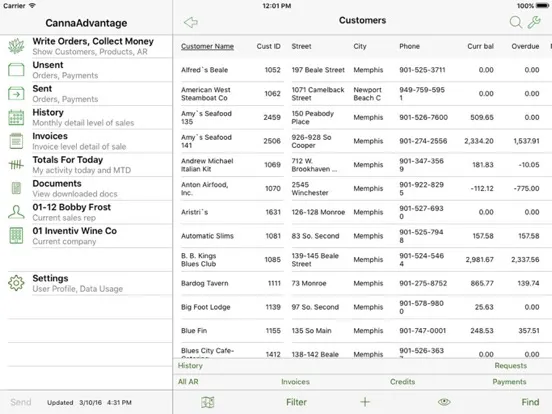Sort by Overdue column header
Viewport: 552px width, 414px height.
[x=525, y=46]
